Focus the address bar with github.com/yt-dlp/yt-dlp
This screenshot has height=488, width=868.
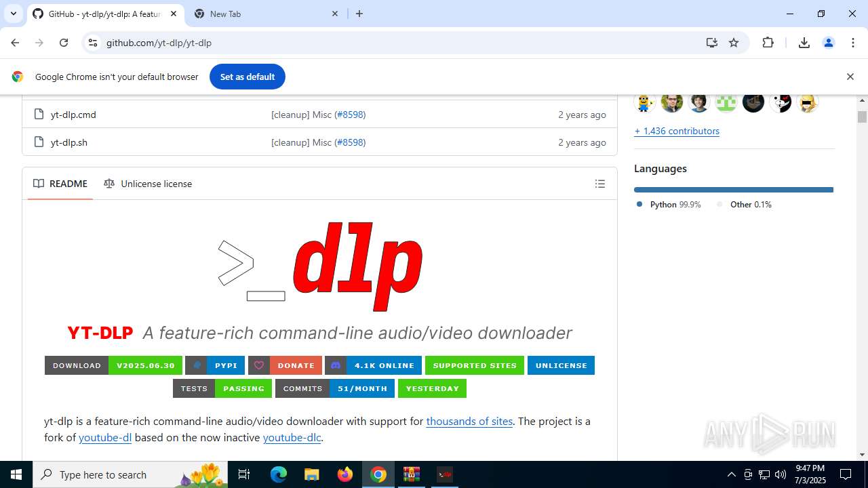tap(400, 43)
